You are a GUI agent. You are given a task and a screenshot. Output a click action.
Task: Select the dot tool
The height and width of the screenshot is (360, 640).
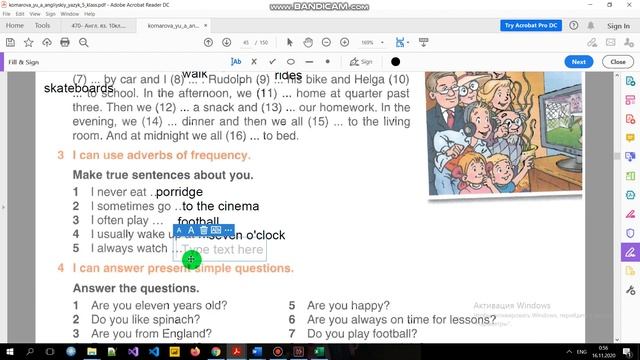coord(327,62)
